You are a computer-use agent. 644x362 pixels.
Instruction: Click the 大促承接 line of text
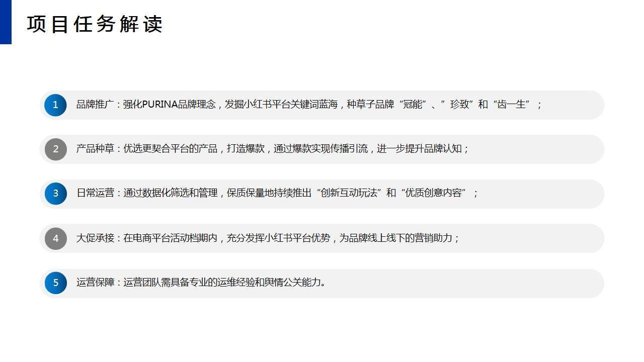click(268, 238)
